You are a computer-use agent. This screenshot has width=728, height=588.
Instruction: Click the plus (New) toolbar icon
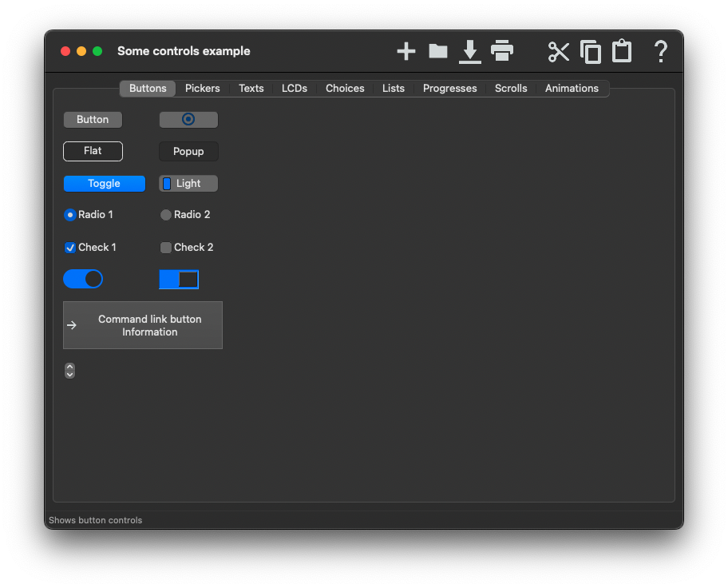[406, 52]
